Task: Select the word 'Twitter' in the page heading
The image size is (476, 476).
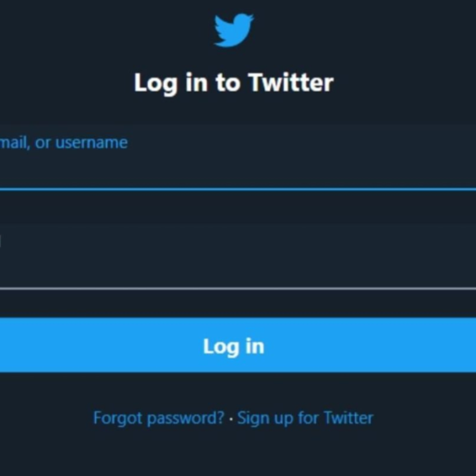Action: [x=291, y=82]
